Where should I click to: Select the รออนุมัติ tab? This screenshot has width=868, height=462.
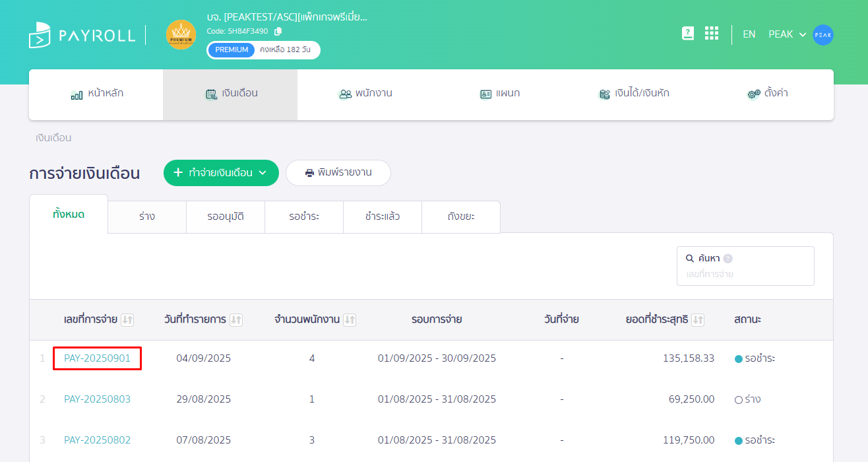[x=226, y=217]
